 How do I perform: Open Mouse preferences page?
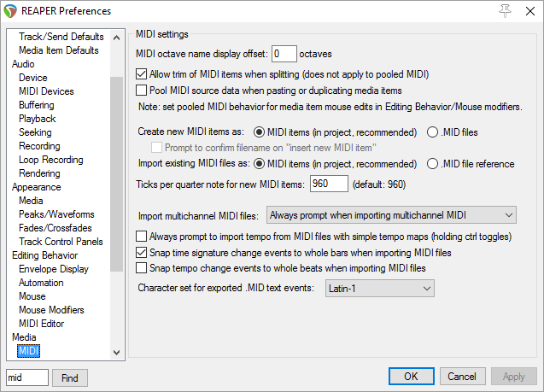click(x=32, y=296)
